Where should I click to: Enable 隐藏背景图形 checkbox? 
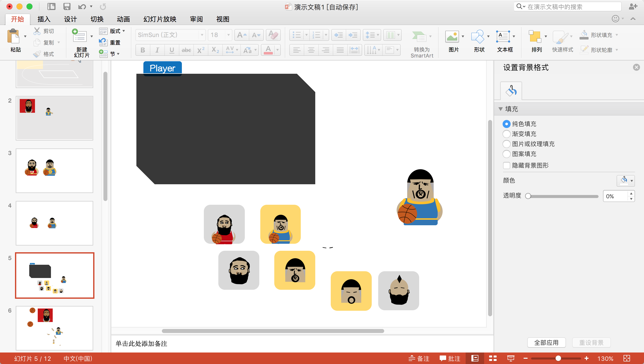[x=507, y=165]
